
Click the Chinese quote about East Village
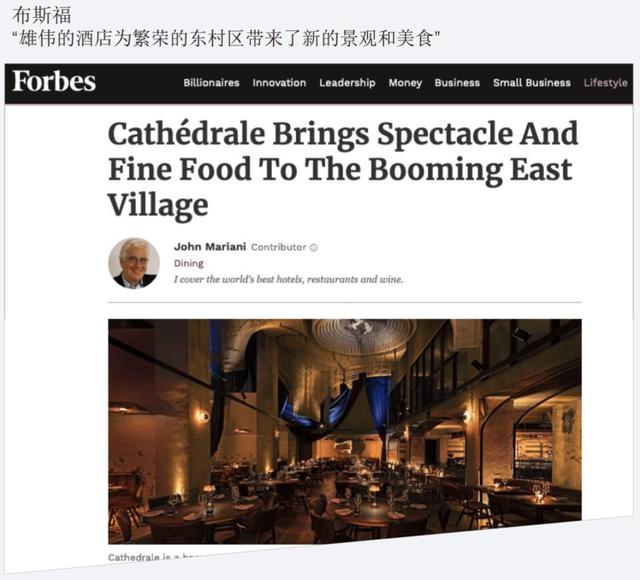(227, 39)
